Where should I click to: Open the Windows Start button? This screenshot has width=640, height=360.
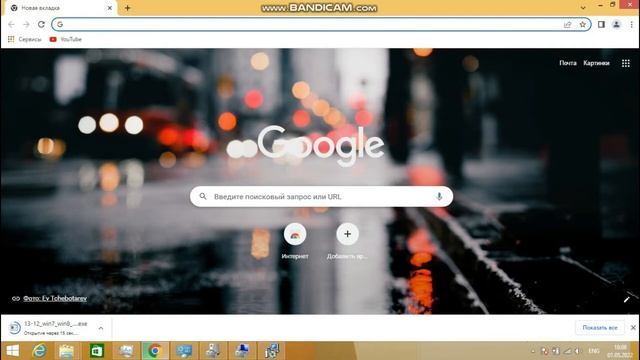pos(13,351)
